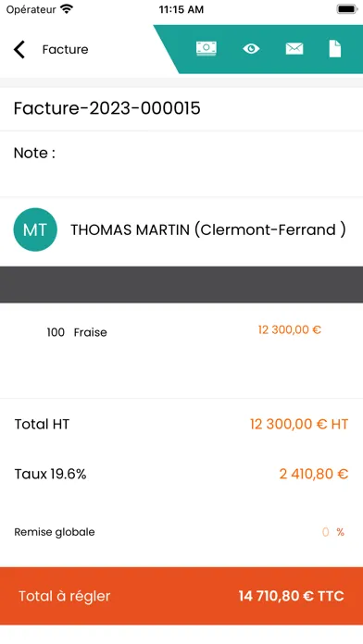The width and height of the screenshot is (363, 644).
Task: Tap the MT customer avatar
Action: pos(35,229)
